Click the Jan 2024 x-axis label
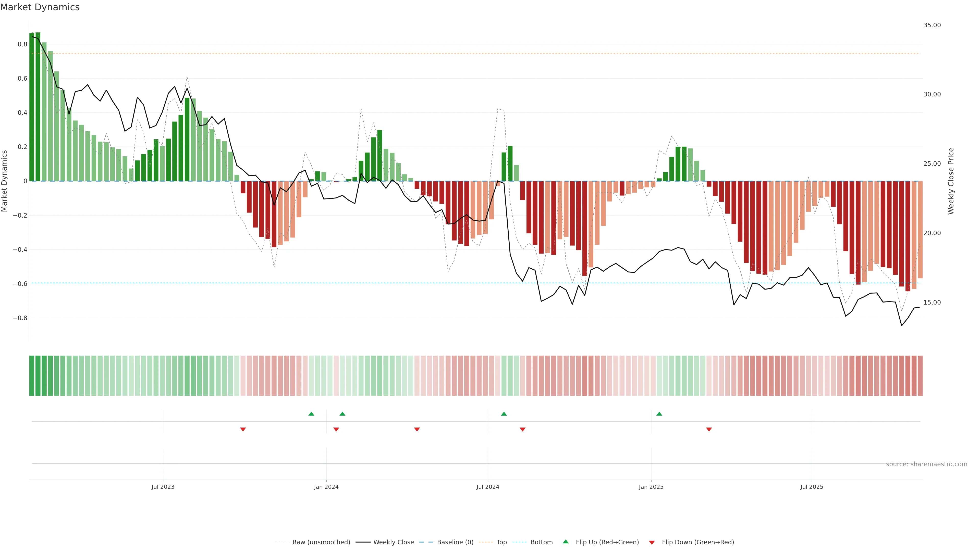This screenshot has width=980, height=551. pos(326,487)
